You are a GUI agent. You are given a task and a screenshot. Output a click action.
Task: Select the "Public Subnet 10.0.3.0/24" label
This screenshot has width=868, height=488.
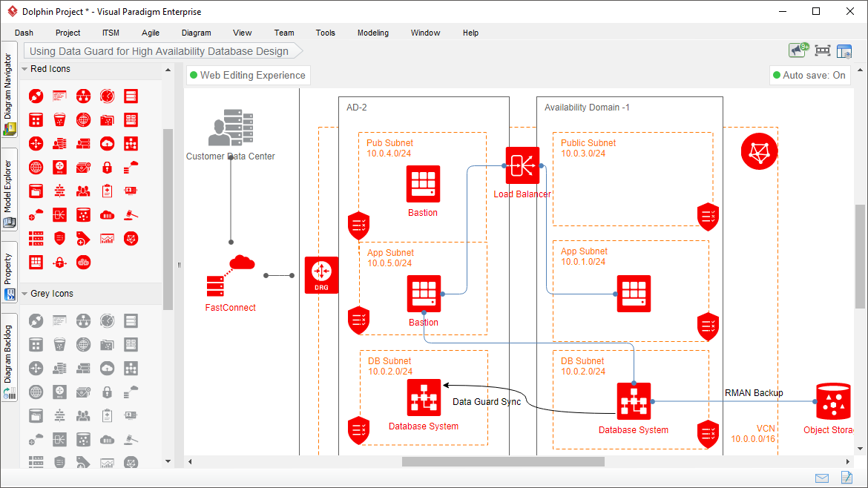coord(588,148)
